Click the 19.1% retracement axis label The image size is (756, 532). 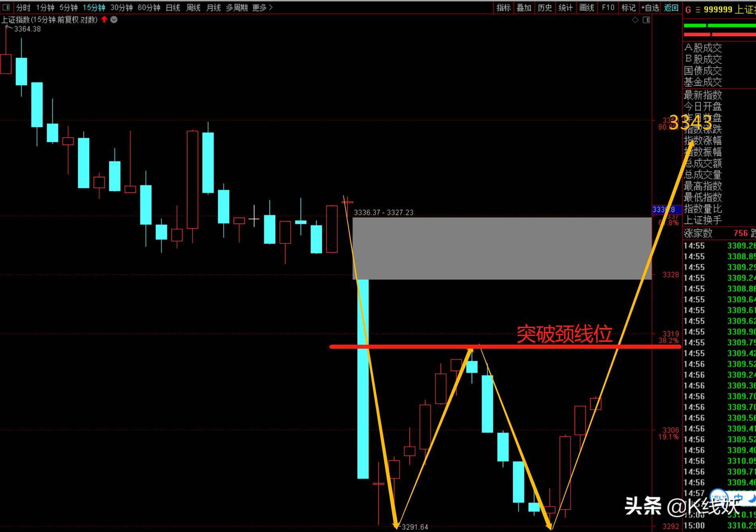click(x=668, y=437)
